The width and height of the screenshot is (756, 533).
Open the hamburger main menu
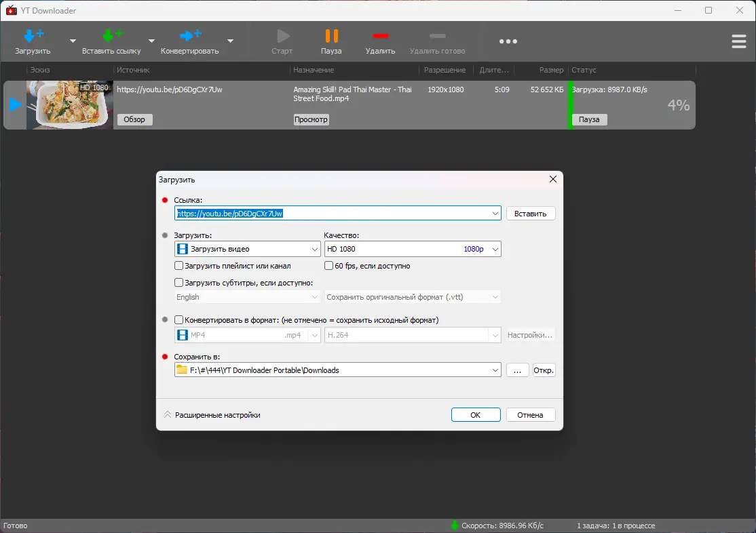[738, 41]
